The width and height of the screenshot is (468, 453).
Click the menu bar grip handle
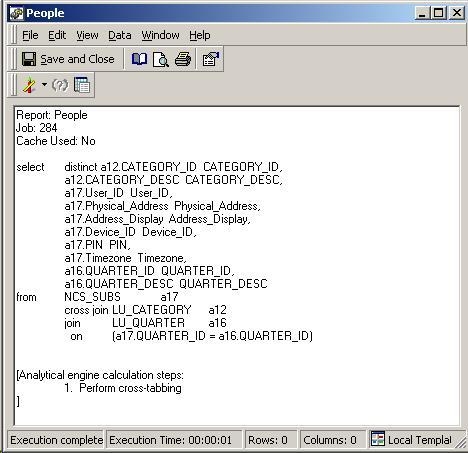pyautogui.click(x=14, y=34)
